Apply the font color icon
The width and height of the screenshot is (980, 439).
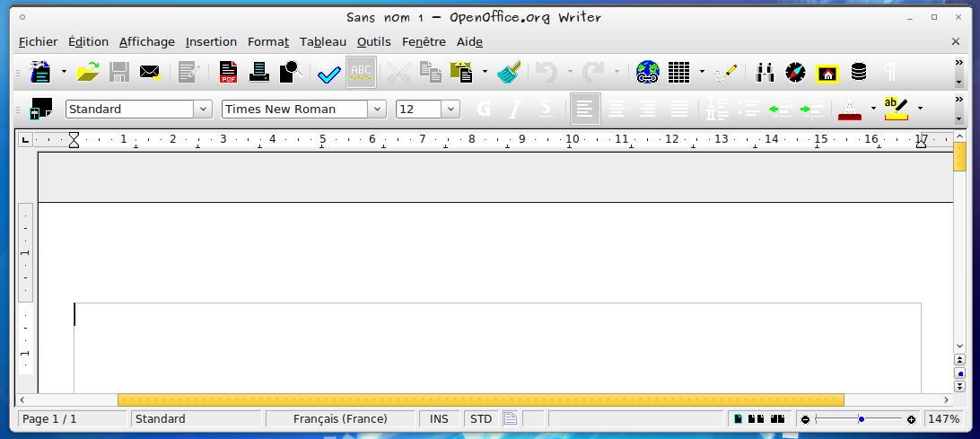click(850, 109)
